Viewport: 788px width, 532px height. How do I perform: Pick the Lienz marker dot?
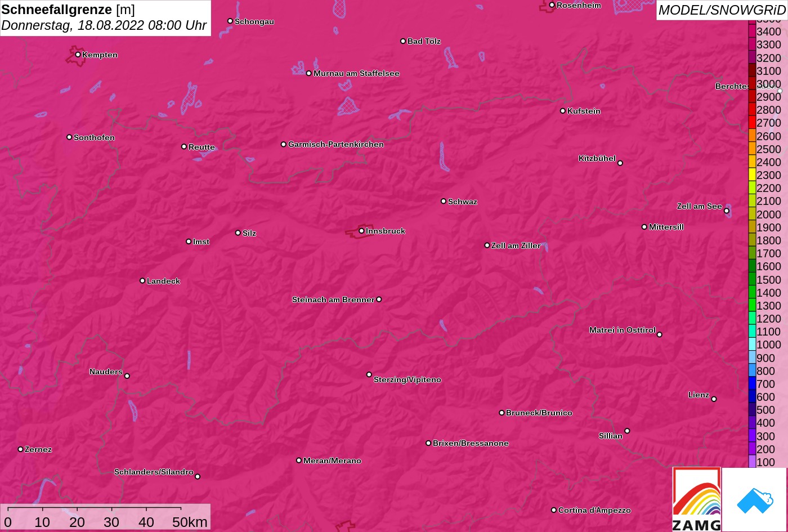click(x=714, y=399)
